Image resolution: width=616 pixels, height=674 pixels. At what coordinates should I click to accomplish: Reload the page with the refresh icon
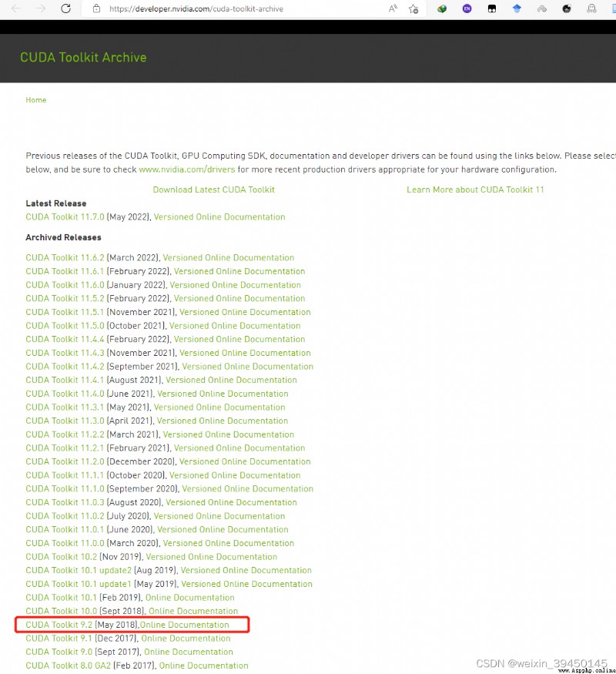click(x=65, y=8)
